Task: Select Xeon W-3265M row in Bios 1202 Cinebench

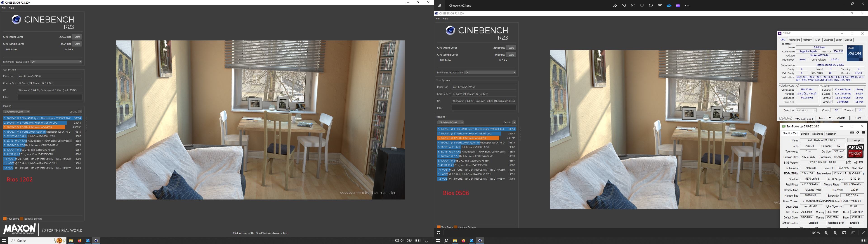Action: tap(42, 123)
